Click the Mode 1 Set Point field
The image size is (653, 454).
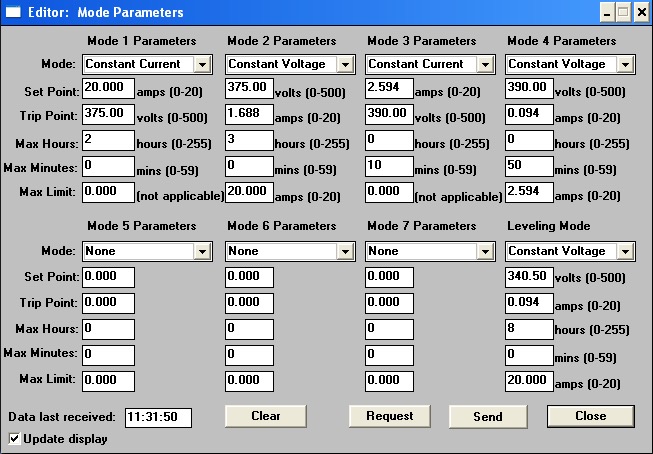(x=108, y=89)
